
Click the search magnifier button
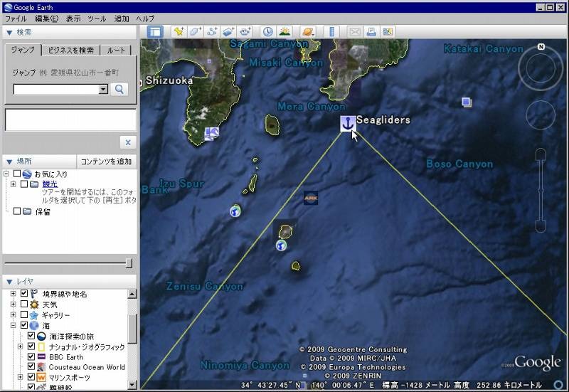(x=119, y=90)
